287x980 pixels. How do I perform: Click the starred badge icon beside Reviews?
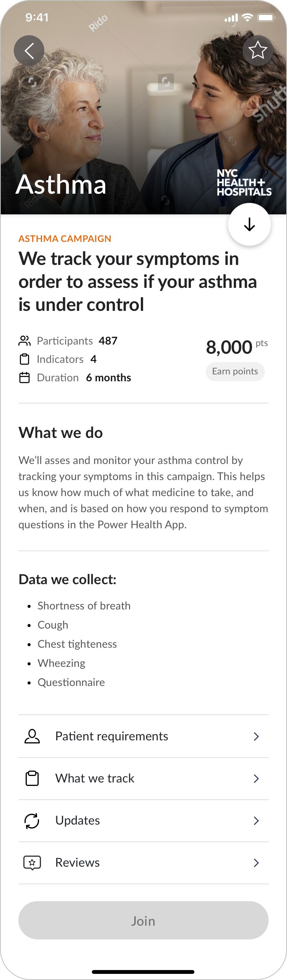31,862
